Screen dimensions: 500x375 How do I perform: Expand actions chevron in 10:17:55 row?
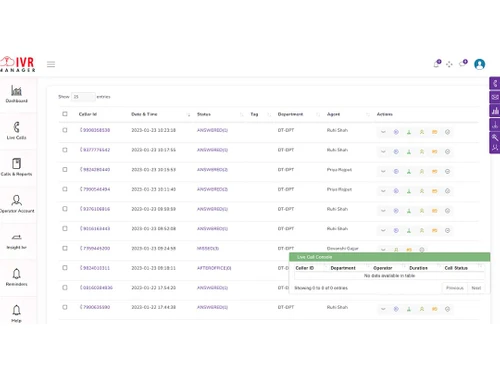coord(383,152)
